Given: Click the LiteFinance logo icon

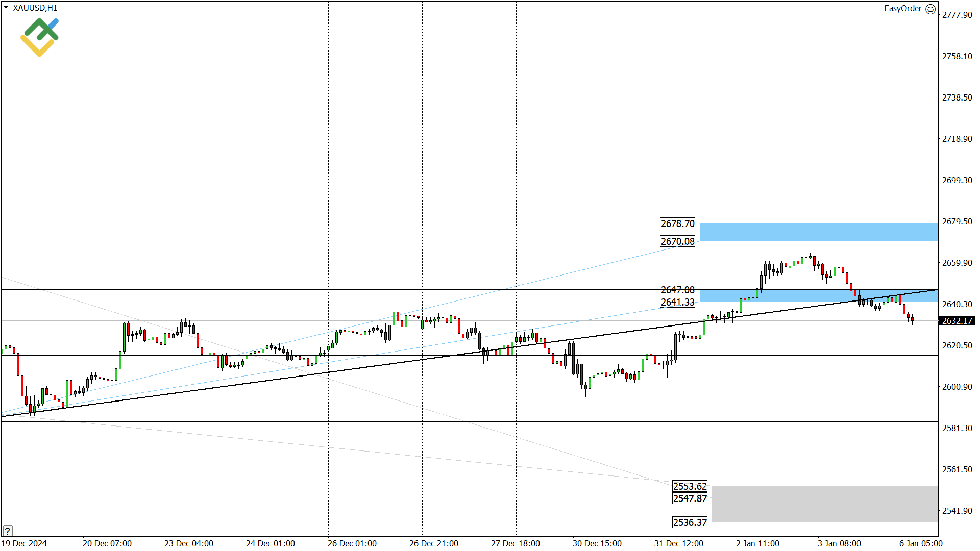Looking at the screenshot, I should (39, 37).
